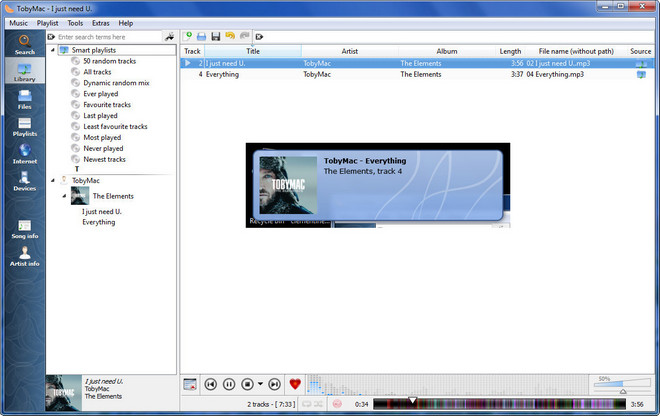This screenshot has width=660, height=416.
Task: Open the Playlists sidebar tab
Action: tap(24, 126)
